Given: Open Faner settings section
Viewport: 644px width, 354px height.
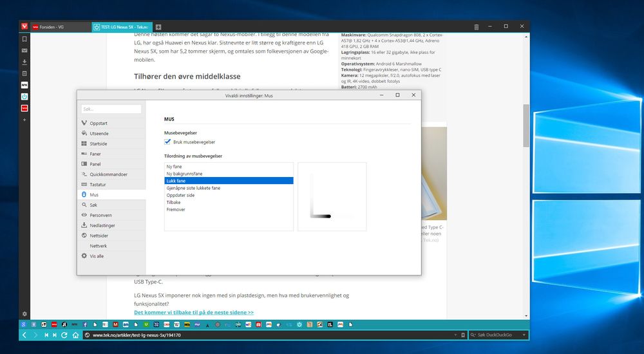Looking at the screenshot, I should (111, 154).
